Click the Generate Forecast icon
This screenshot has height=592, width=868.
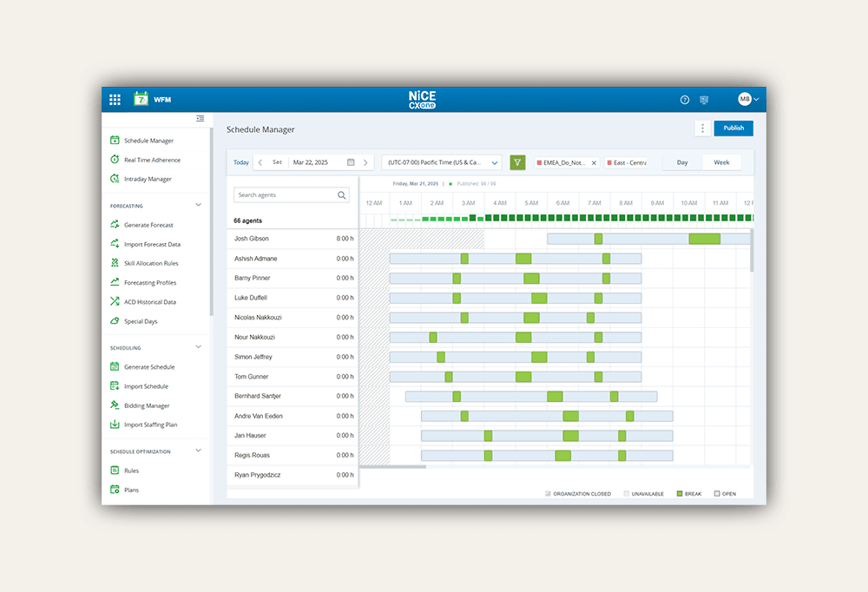click(115, 224)
